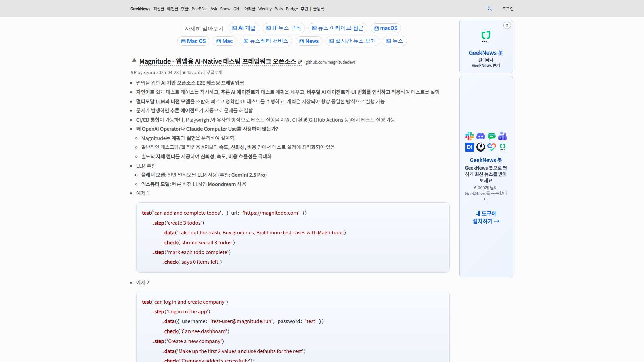The width and height of the screenshot is (644, 362).
Task: Mark article as favorite
Action: coord(193,72)
